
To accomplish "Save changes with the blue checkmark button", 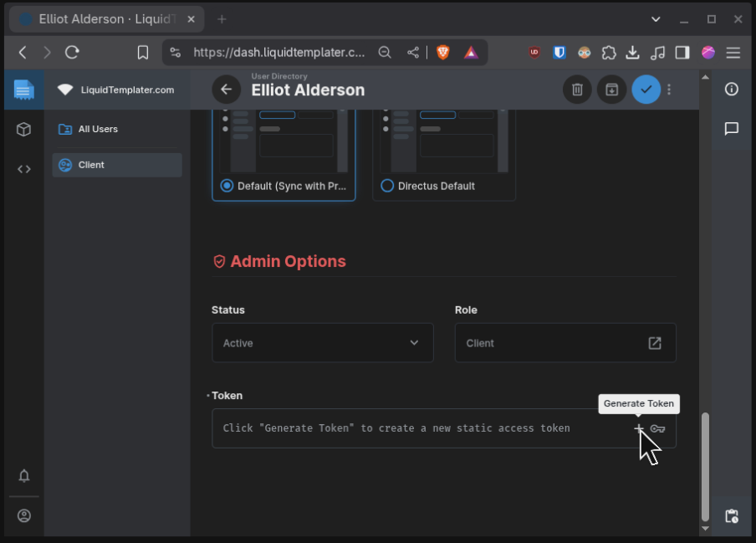I will pyautogui.click(x=646, y=90).
